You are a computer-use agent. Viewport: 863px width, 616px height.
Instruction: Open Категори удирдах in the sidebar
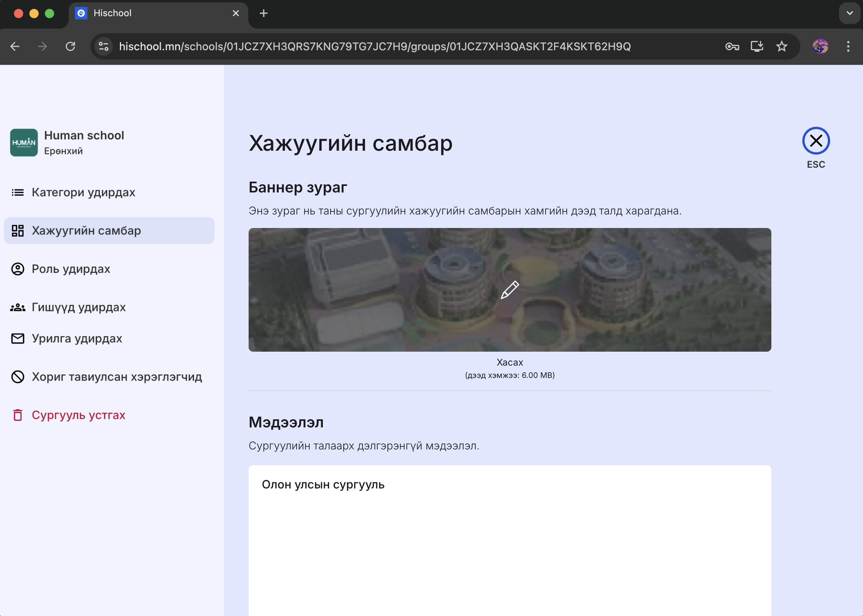83,192
